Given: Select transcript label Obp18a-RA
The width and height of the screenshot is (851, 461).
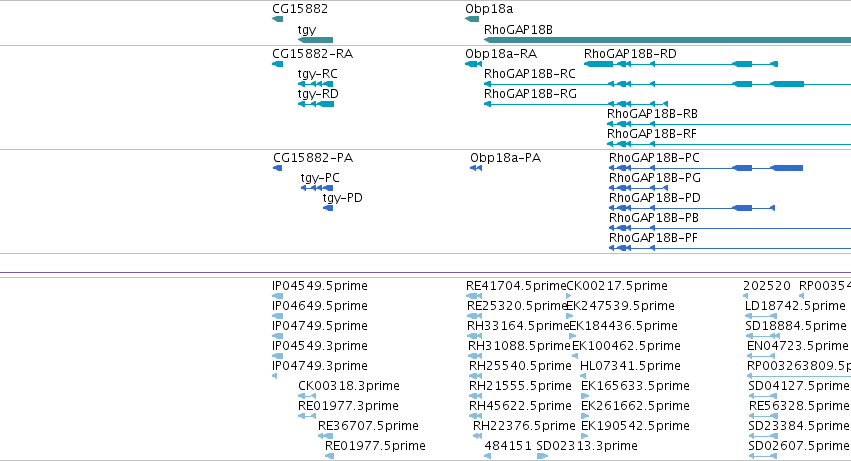Looking at the screenshot, I should point(501,54).
